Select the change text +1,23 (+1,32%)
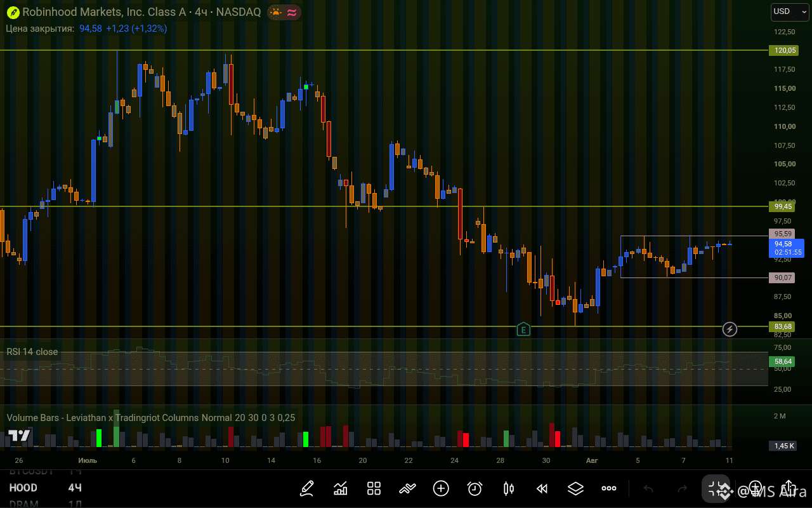 (136, 29)
